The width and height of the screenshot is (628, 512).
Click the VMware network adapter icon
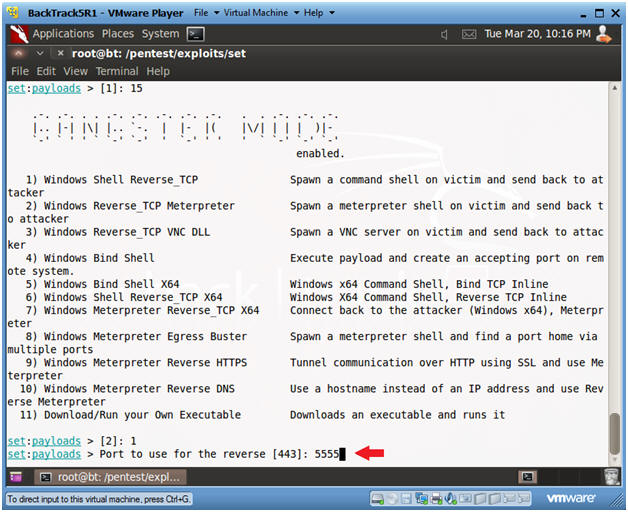(x=421, y=499)
